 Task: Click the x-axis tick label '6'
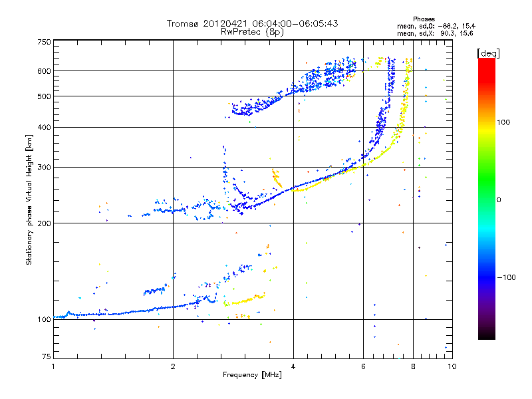[363, 366]
